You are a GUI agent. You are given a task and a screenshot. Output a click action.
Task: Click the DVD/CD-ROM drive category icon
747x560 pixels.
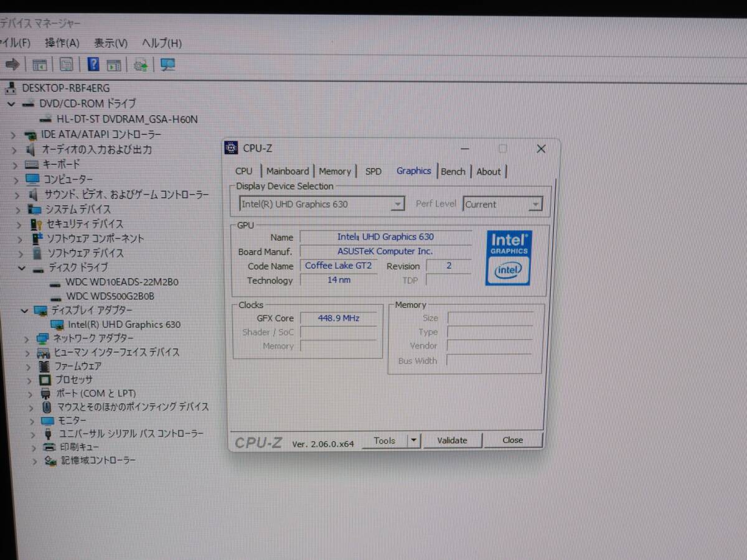pos(29,103)
